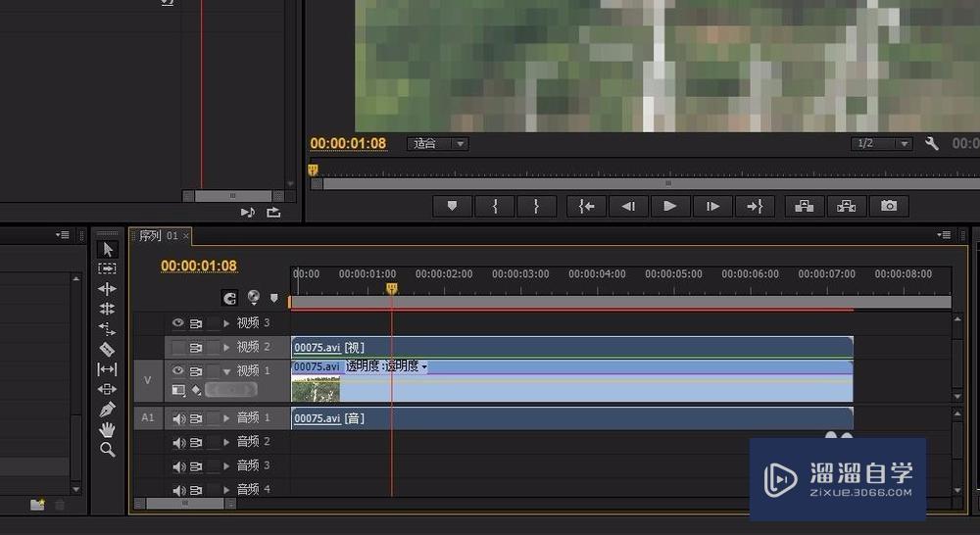This screenshot has width=980, height=535.
Task: Add a marker in the timeline header
Action: [273, 298]
